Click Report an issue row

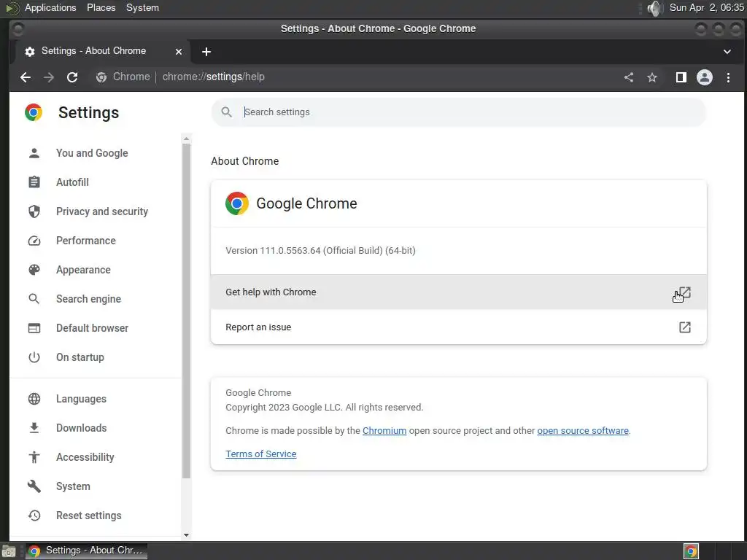(459, 327)
